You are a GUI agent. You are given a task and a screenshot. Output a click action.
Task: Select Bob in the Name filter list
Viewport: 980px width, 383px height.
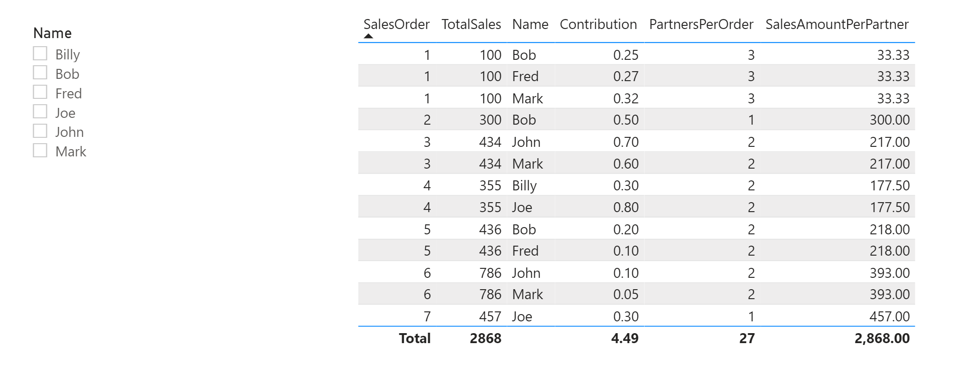pyautogui.click(x=39, y=73)
